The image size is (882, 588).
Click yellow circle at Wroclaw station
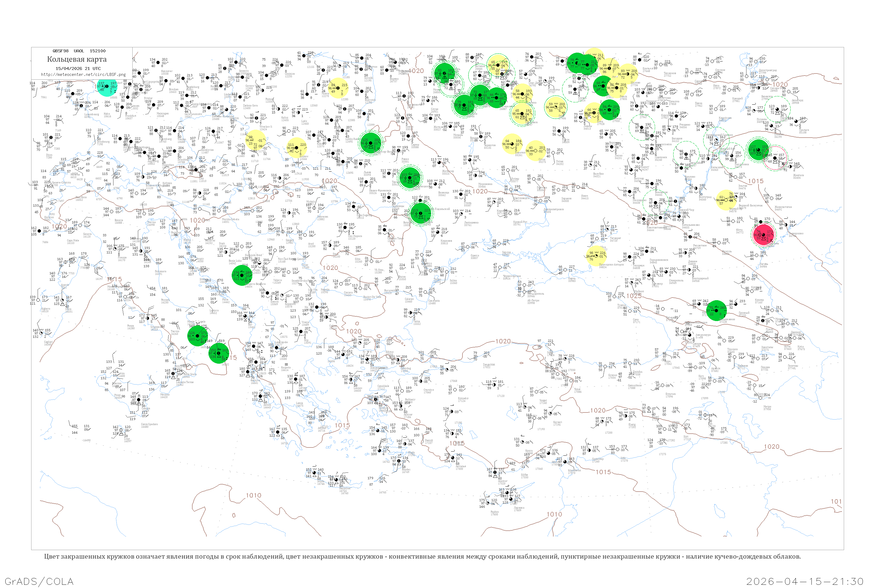(x=256, y=140)
